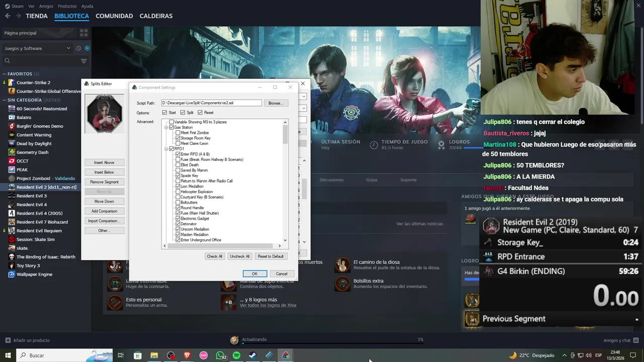Click the OCCT library icon
This screenshot has height=362, width=644.
[12, 161]
